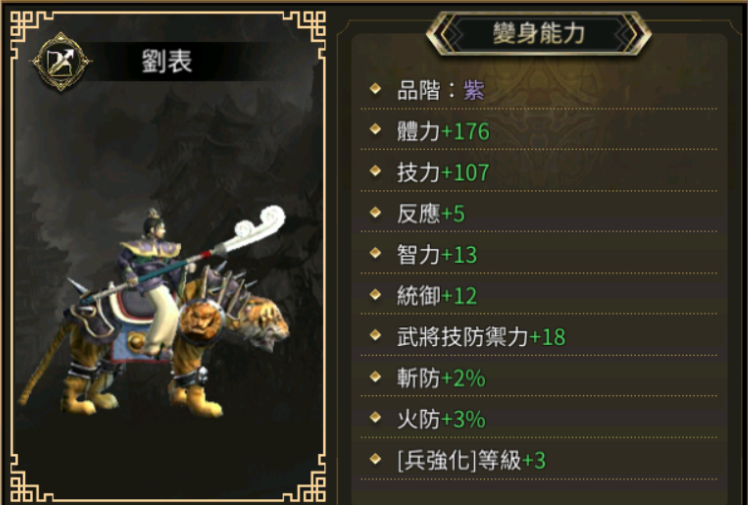Select the 變身能力 title tab
Screen dimensions: 749x512
539,33
